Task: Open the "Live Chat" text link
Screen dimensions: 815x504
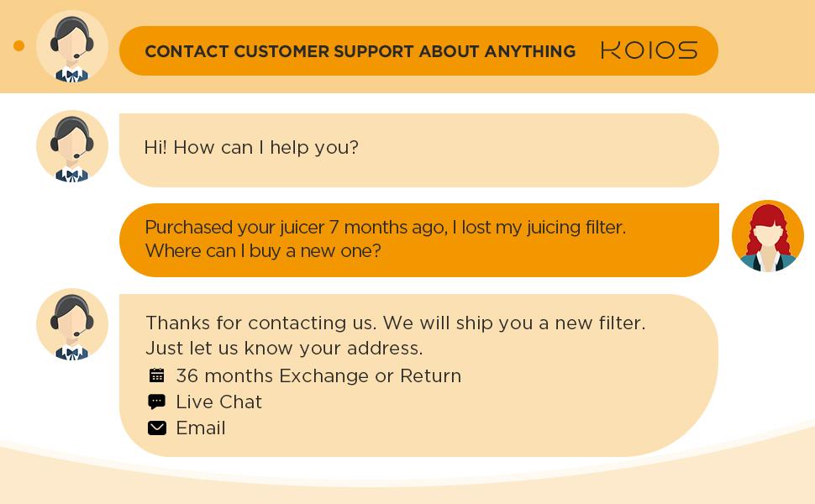Action: pyautogui.click(x=218, y=402)
